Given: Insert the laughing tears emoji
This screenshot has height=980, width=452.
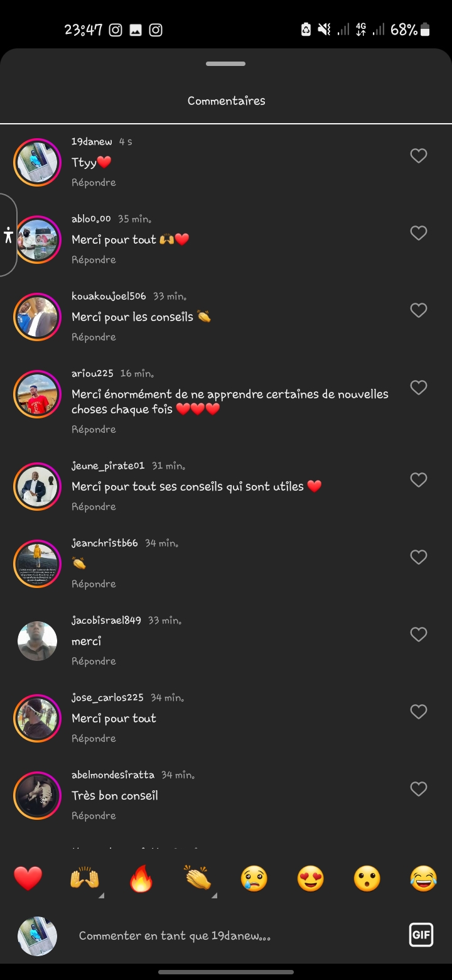Looking at the screenshot, I should (x=424, y=878).
